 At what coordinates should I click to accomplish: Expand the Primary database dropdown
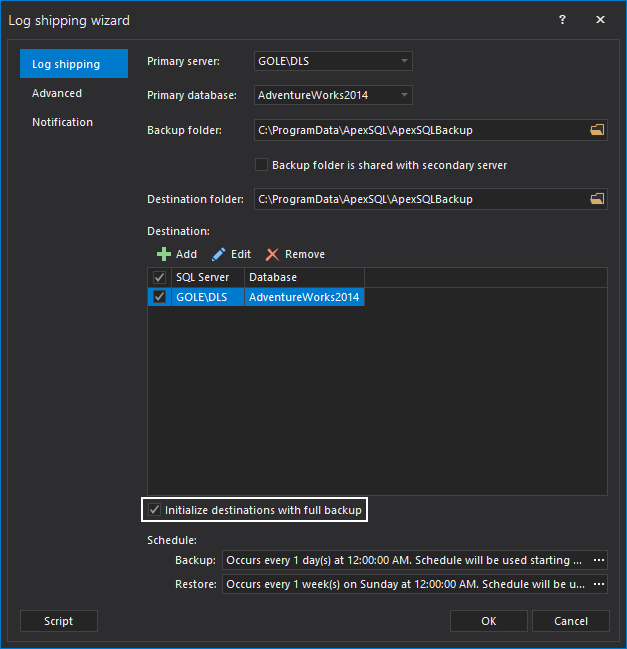coord(404,95)
